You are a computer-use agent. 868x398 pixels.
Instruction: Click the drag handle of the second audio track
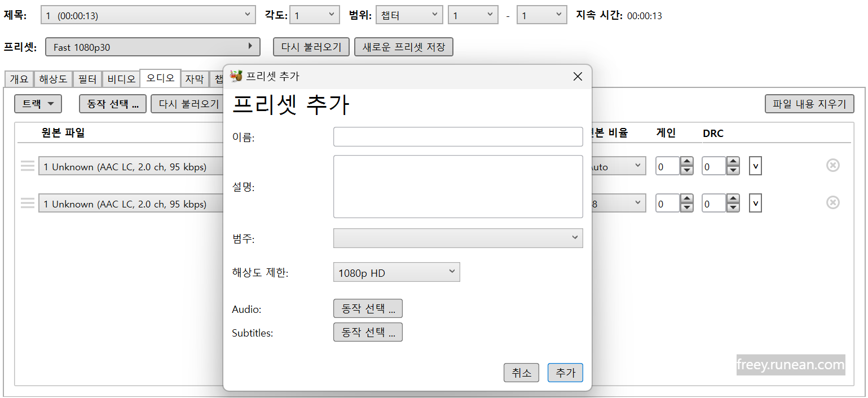click(x=27, y=203)
